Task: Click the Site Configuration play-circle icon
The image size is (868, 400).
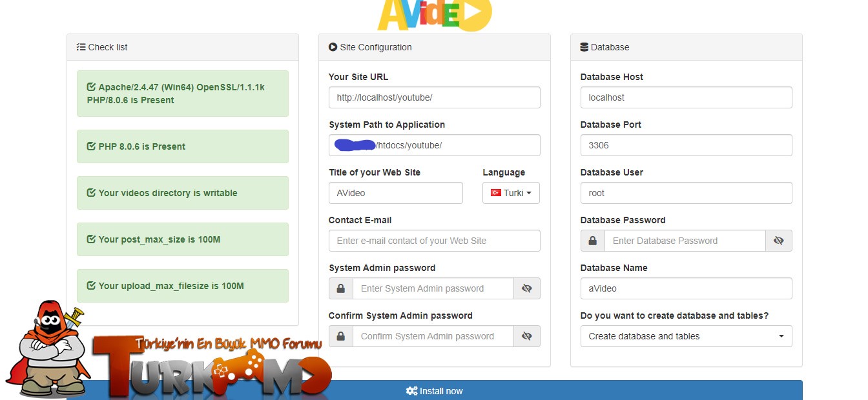Action: click(333, 47)
